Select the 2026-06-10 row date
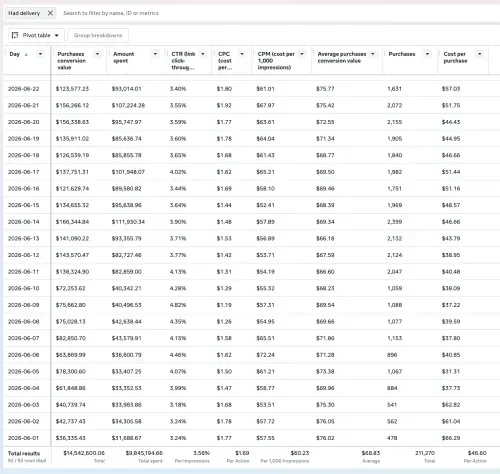Screen dimensions: 500x474 pos(23,288)
